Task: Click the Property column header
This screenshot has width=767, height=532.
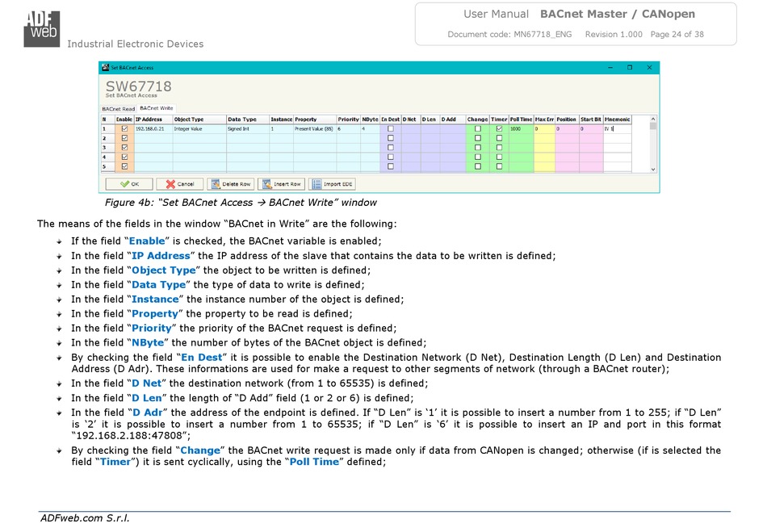Action: pyautogui.click(x=315, y=119)
